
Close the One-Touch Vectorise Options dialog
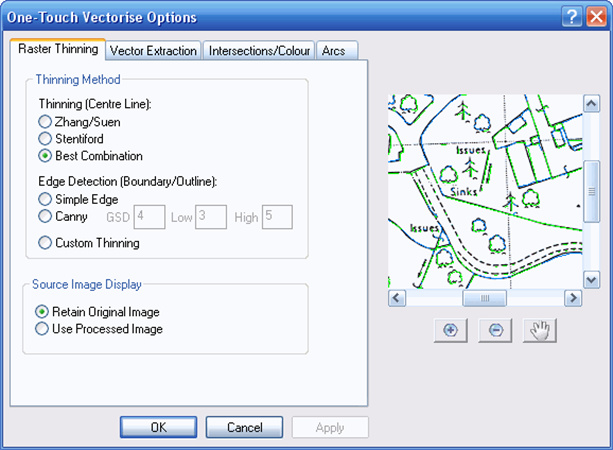tap(596, 17)
